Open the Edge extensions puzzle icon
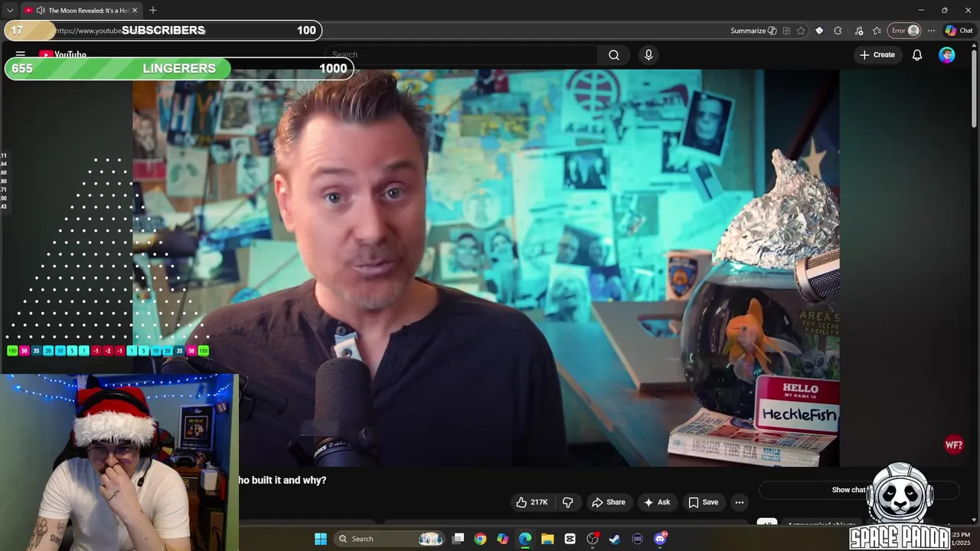Viewport: 980px width, 551px height. (x=838, y=31)
